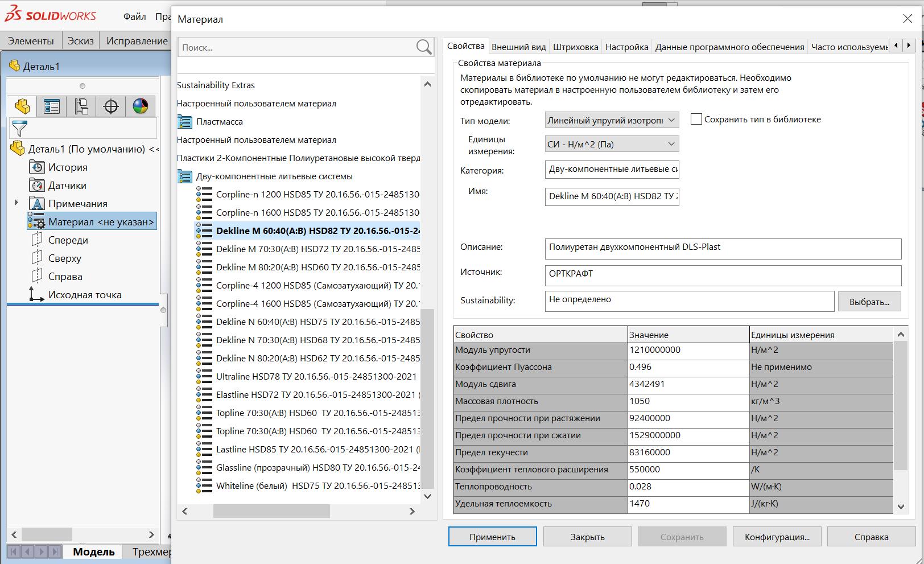Click the material list horizontal scrollbar thumb

pyautogui.click(x=271, y=512)
